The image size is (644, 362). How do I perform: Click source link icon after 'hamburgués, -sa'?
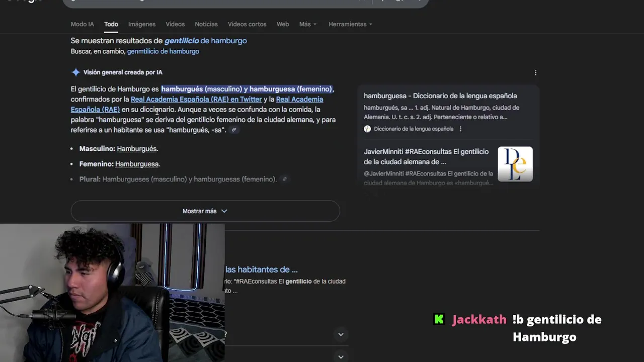pyautogui.click(x=234, y=130)
